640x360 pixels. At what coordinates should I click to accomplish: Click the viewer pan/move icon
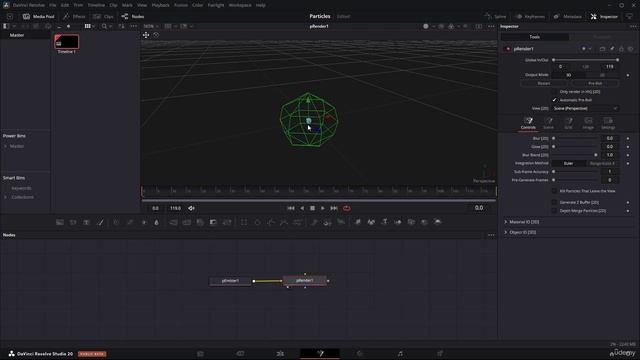pos(146,35)
